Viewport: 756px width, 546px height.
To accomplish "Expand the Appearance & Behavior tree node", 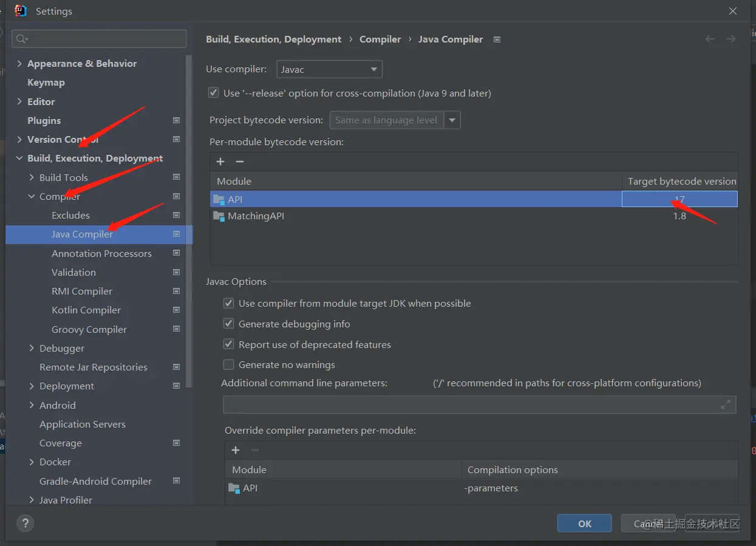I will [x=20, y=64].
